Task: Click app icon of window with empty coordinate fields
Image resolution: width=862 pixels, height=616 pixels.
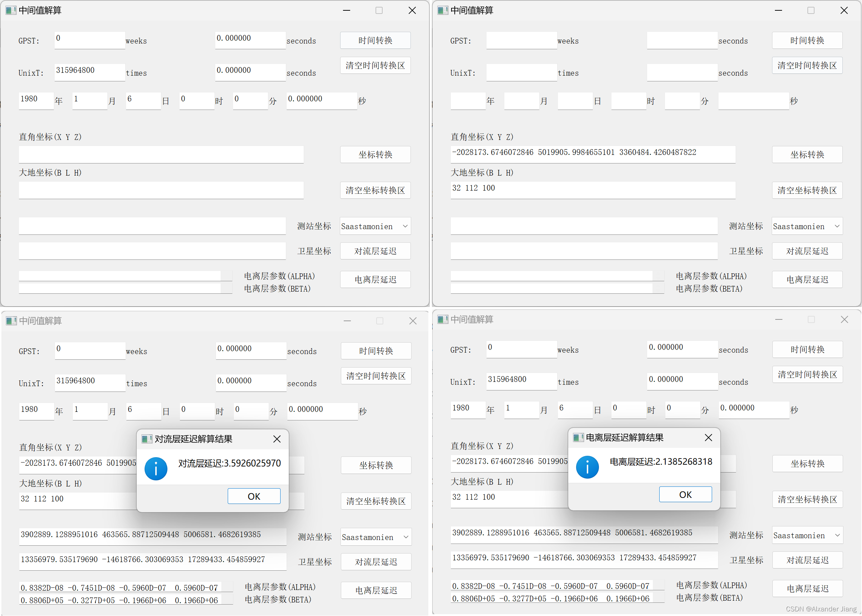Action: pyautogui.click(x=11, y=10)
